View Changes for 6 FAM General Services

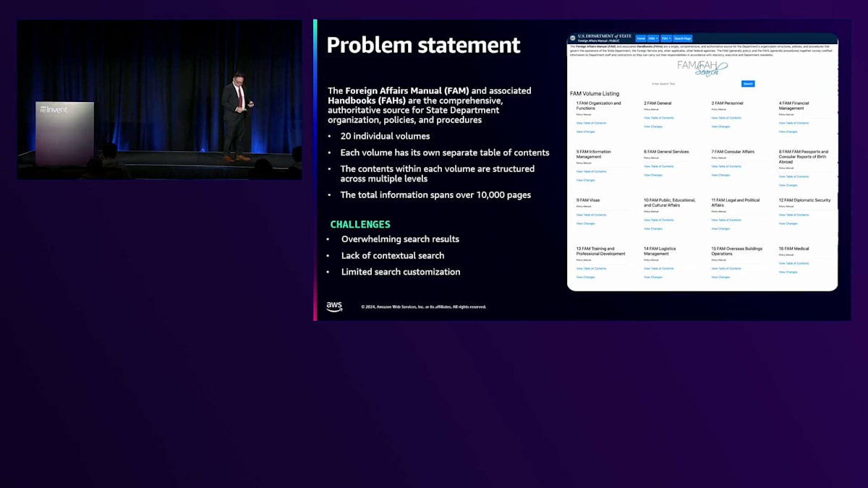click(x=652, y=175)
